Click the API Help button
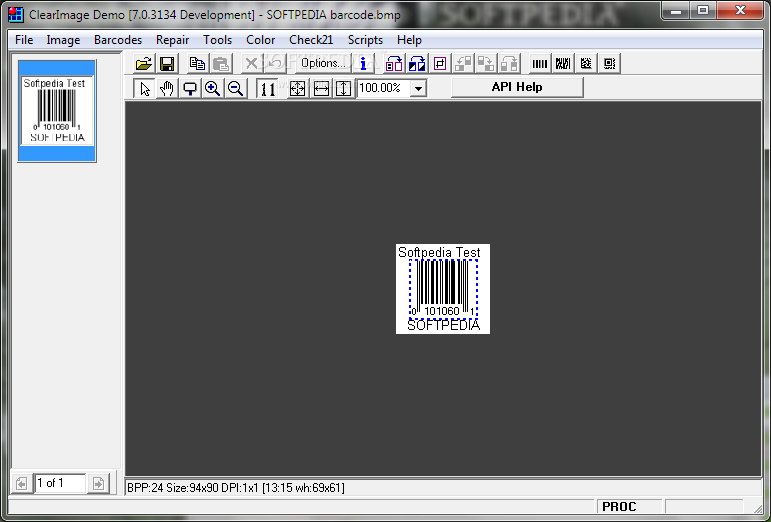The height and width of the screenshot is (522, 771). (x=517, y=87)
